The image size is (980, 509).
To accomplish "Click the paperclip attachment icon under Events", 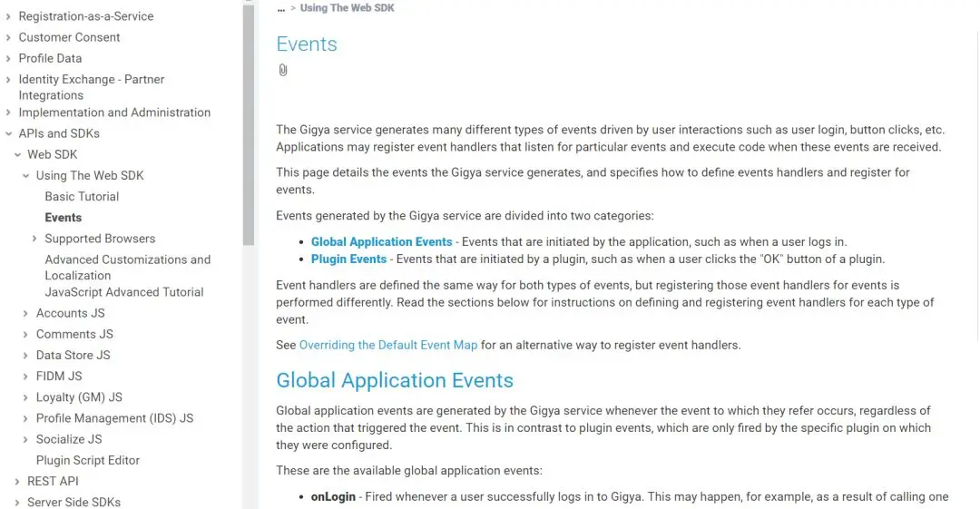I will [x=283, y=70].
